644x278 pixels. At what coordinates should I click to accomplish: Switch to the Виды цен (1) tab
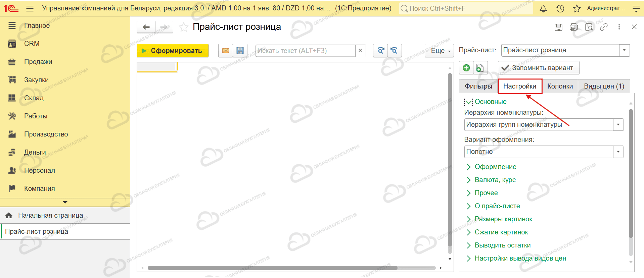pos(604,86)
